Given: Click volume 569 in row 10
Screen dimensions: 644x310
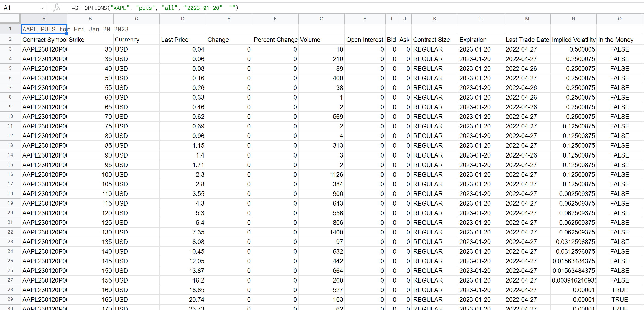Looking at the screenshot, I should tap(321, 117).
